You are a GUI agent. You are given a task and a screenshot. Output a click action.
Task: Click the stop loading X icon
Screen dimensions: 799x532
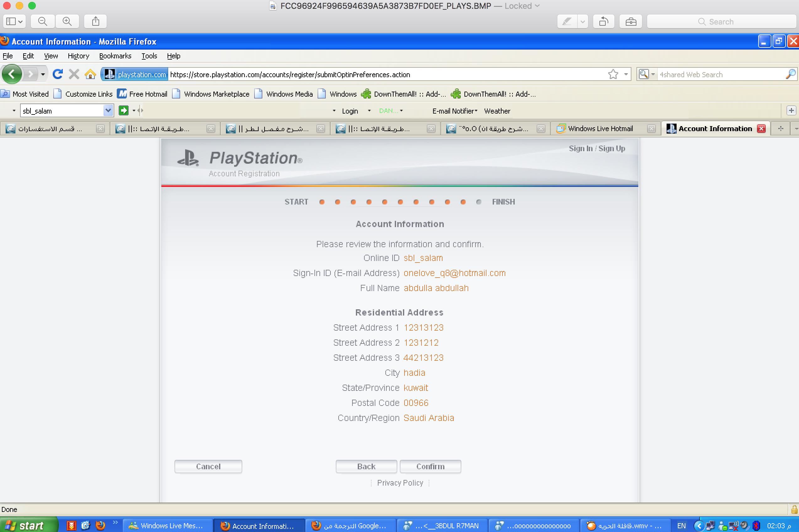[74, 74]
